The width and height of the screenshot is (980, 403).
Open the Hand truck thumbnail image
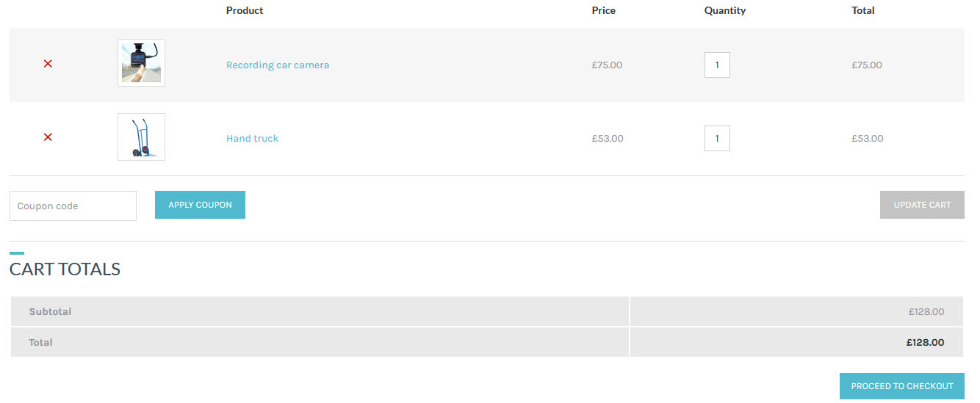tap(141, 137)
